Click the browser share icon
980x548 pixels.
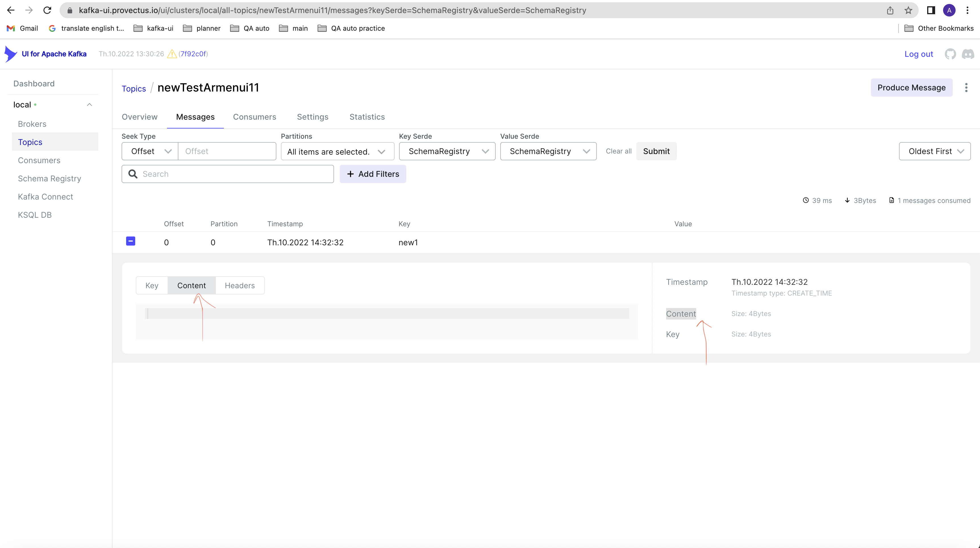(x=890, y=10)
